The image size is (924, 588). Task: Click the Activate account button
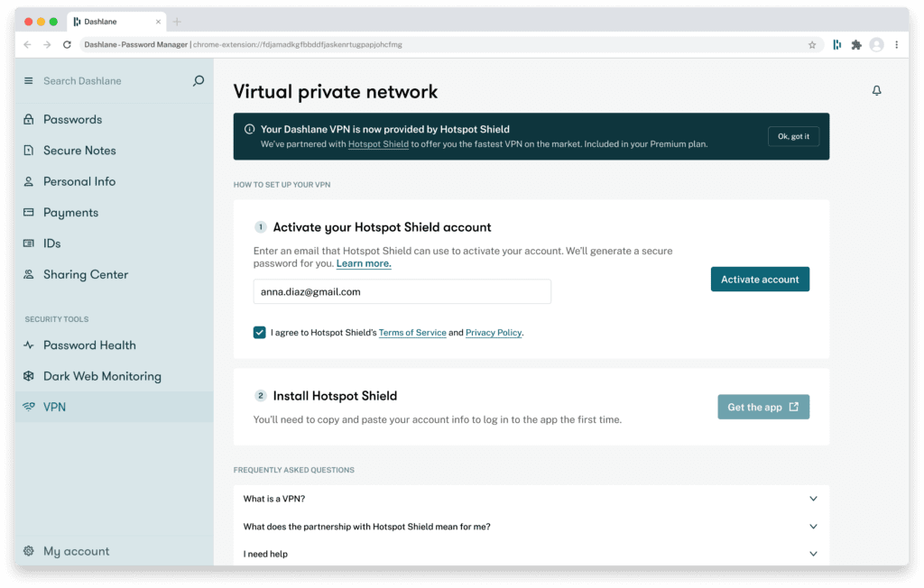click(x=760, y=280)
